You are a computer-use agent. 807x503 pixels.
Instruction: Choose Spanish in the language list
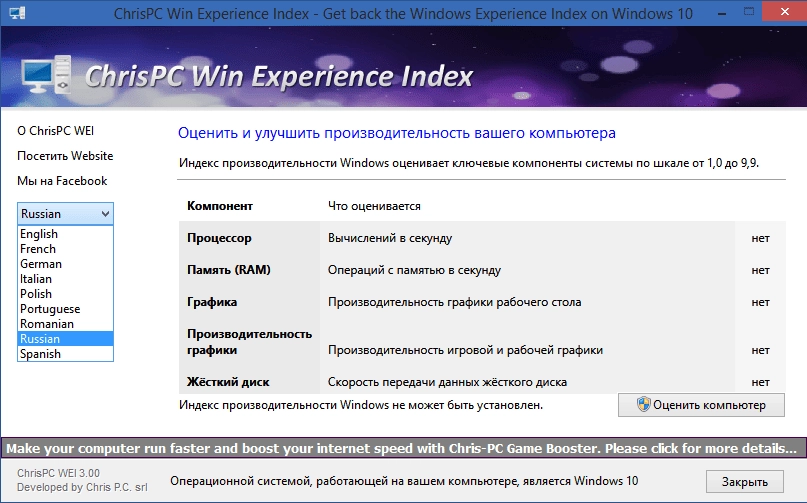[65, 354]
